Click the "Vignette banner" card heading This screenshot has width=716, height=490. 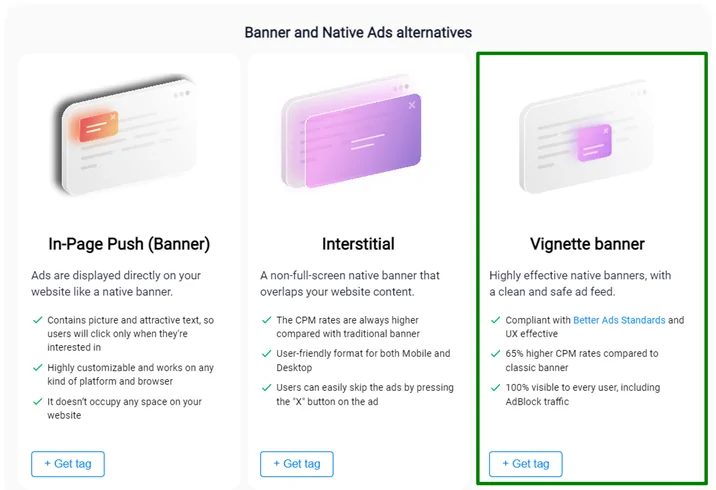click(587, 244)
